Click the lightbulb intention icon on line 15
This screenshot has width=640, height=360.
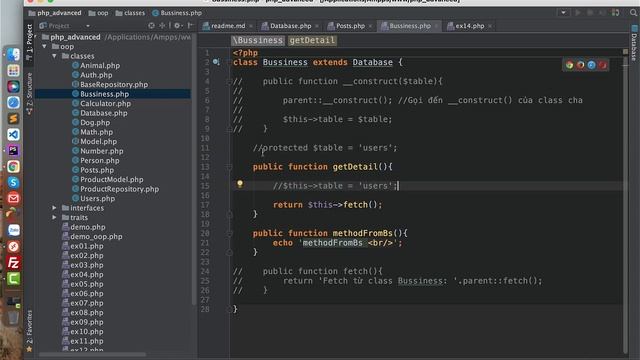[x=240, y=184]
